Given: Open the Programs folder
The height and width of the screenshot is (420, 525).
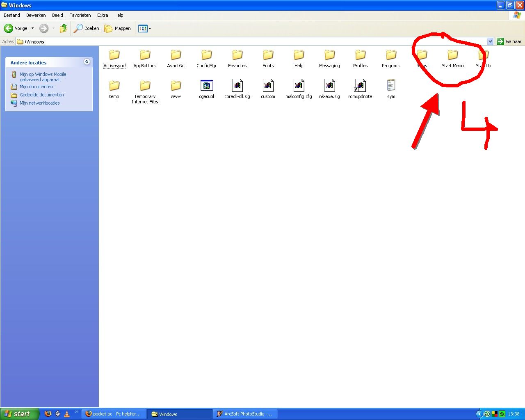Looking at the screenshot, I should click(x=391, y=59).
